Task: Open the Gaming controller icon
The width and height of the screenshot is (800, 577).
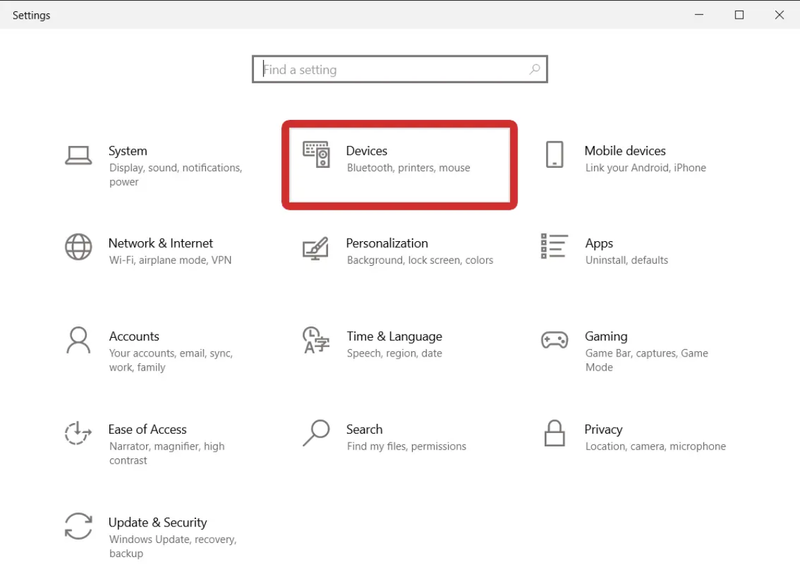Action: (554, 340)
